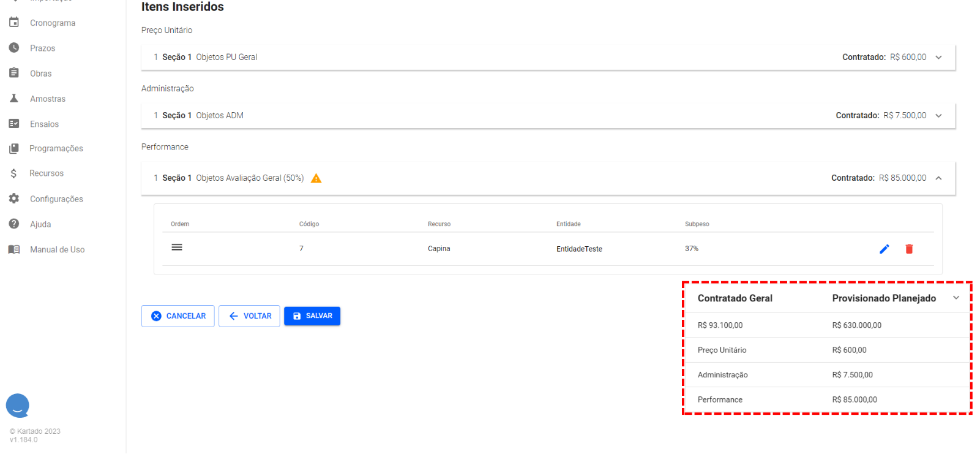Click the drag handle icon in the Ordem column
Screen dimensions: 980x454
point(177,248)
